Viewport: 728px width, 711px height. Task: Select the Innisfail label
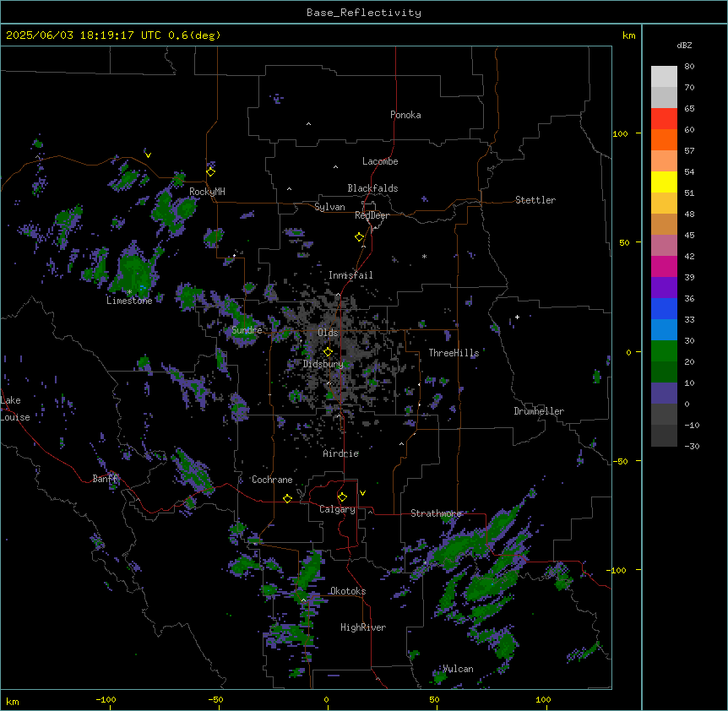click(x=350, y=275)
